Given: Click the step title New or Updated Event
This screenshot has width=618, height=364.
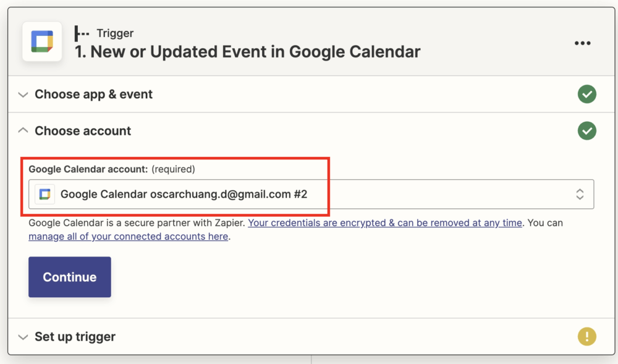Looking at the screenshot, I should click(247, 52).
